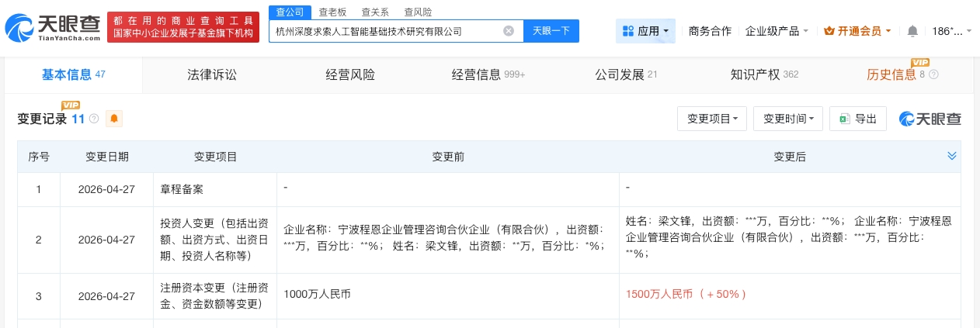Image resolution: width=980 pixels, height=328 pixels.
Task: Switch to the 经营信息 tab
Action: coord(488,75)
